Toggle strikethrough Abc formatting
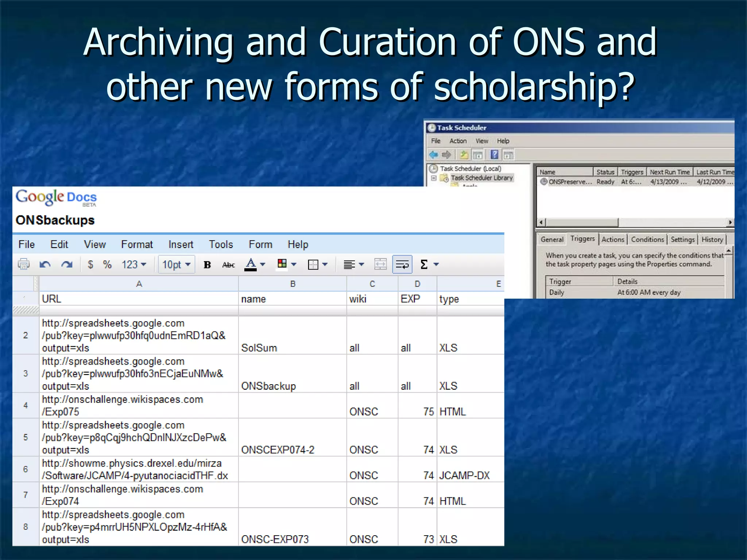747x560 pixels. tap(228, 265)
